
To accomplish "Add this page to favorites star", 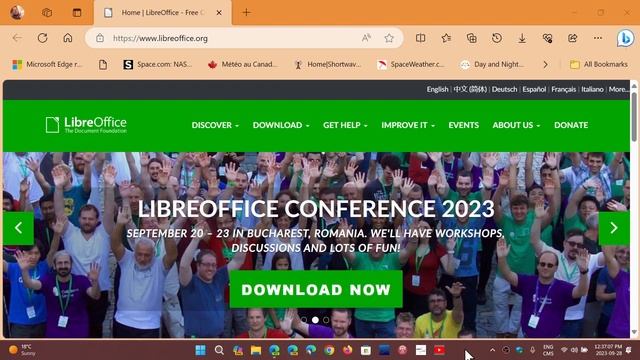I will coord(389,38).
